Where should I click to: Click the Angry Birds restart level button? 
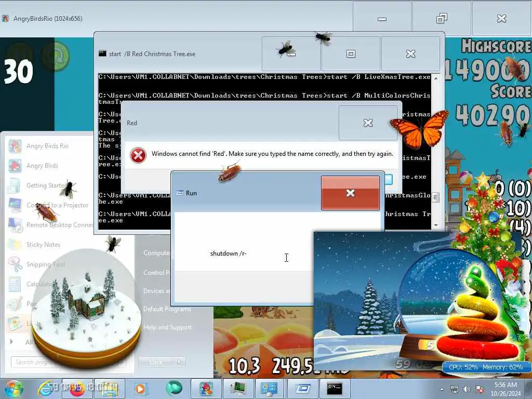(x=56, y=56)
